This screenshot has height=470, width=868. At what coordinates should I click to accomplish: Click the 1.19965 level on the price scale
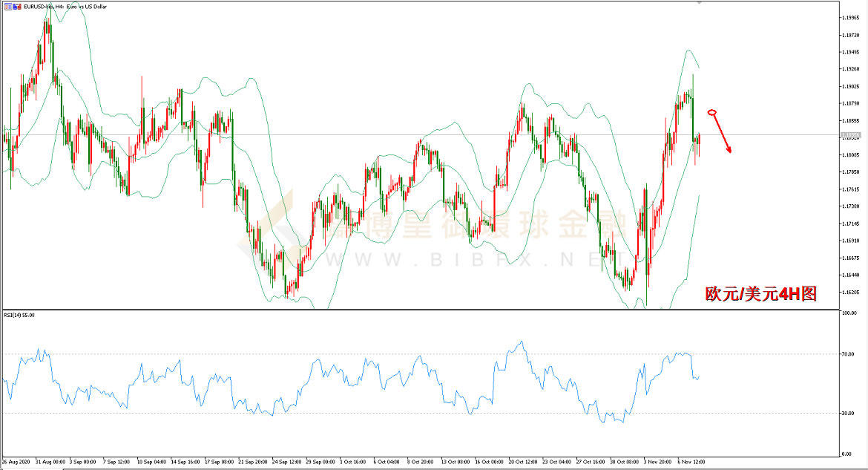(849, 17)
